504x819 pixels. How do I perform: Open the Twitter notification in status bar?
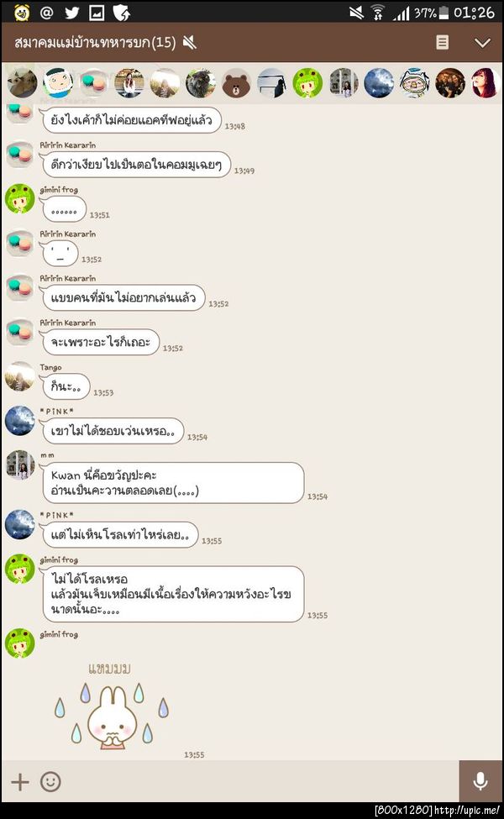[x=71, y=12]
